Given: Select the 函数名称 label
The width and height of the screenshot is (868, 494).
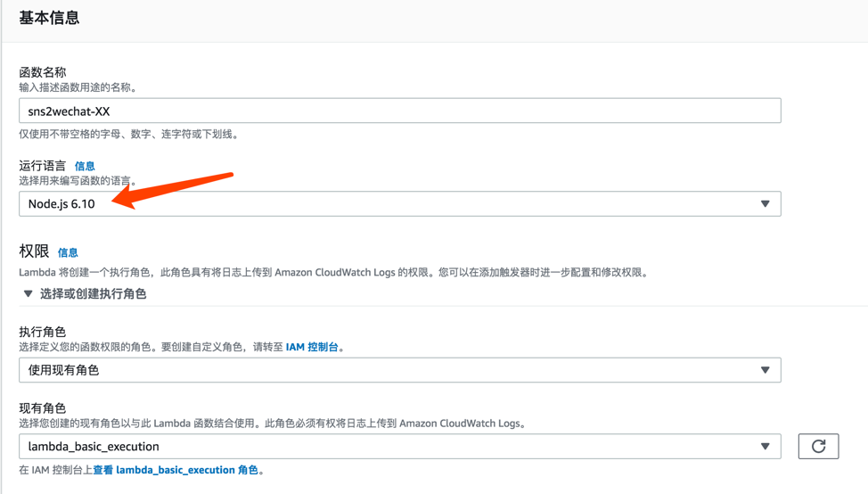Looking at the screenshot, I should pos(43,72).
